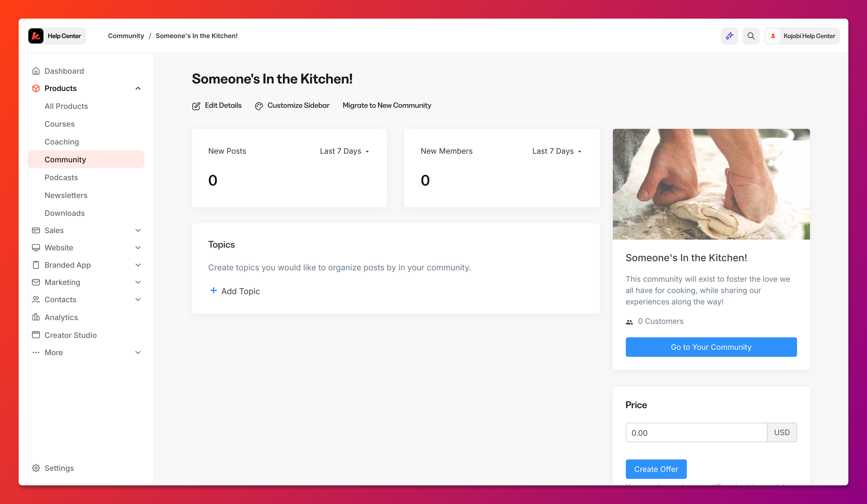The image size is (867, 504).
Task: Click Migrate to New Community link
Action: [387, 105]
